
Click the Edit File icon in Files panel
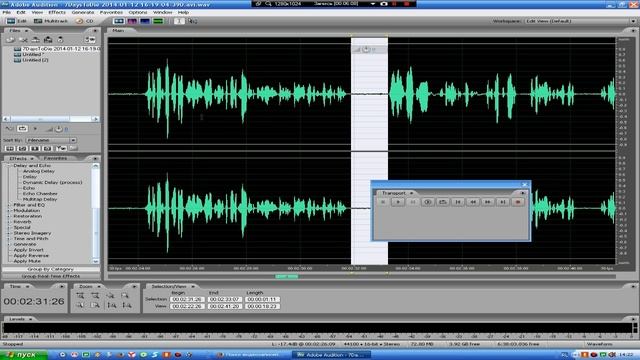click(60, 40)
